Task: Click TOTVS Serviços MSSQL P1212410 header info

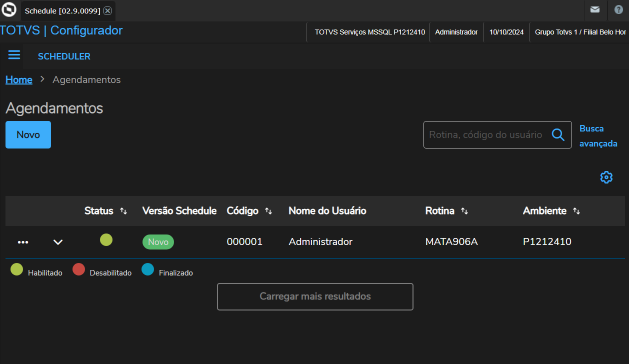Action: pyautogui.click(x=370, y=32)
